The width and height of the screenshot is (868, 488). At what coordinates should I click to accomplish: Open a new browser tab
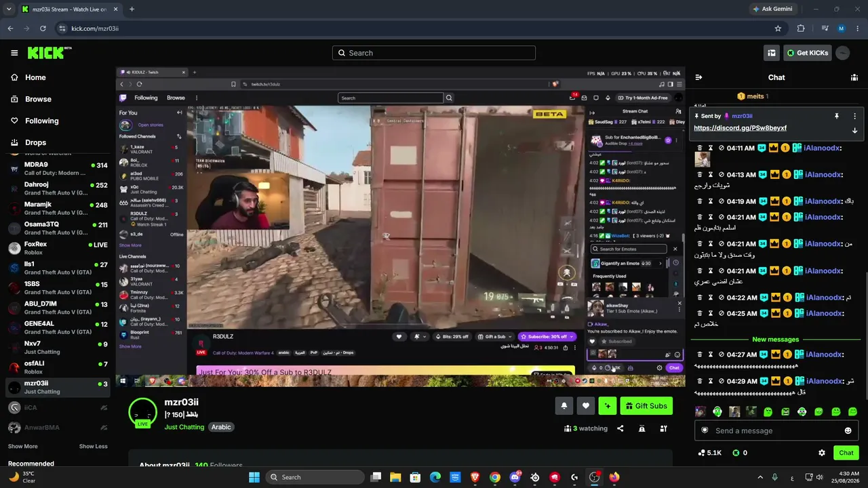132,9
